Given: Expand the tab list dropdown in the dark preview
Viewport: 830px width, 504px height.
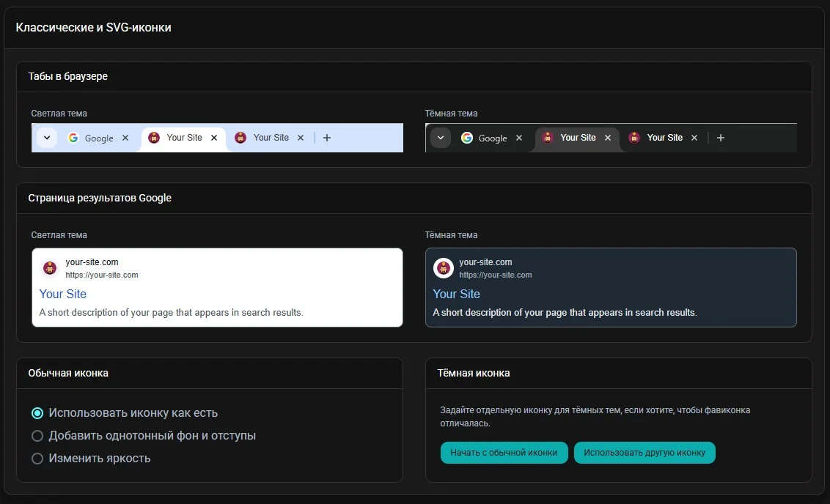Looking at the screenshot, I should 440,138.
